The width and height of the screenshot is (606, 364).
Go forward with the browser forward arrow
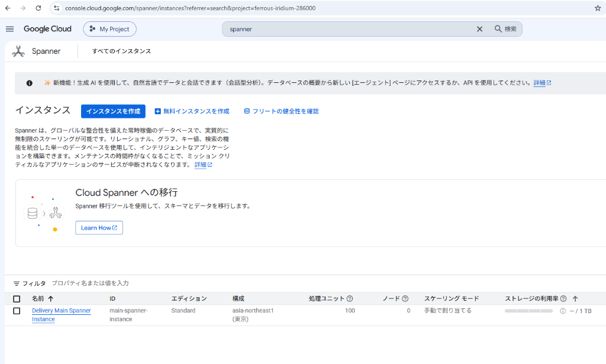[x=23, y=8]
